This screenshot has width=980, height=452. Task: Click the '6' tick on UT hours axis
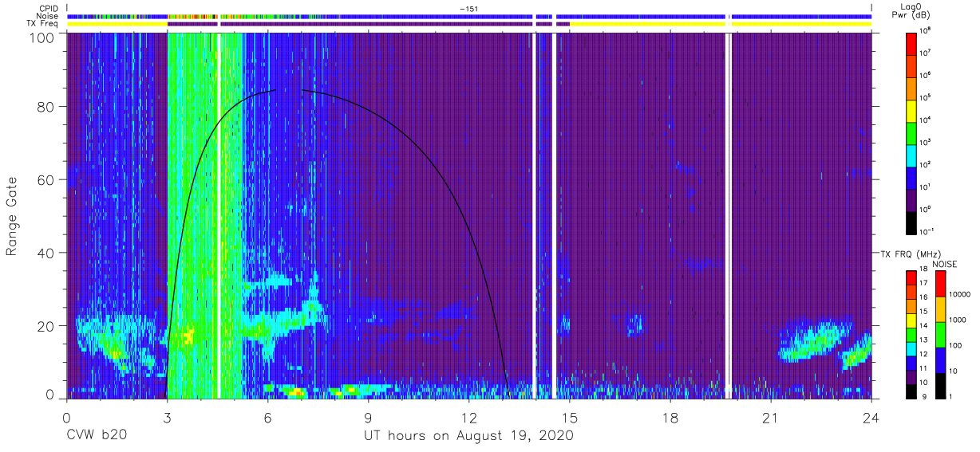point(267,417)
